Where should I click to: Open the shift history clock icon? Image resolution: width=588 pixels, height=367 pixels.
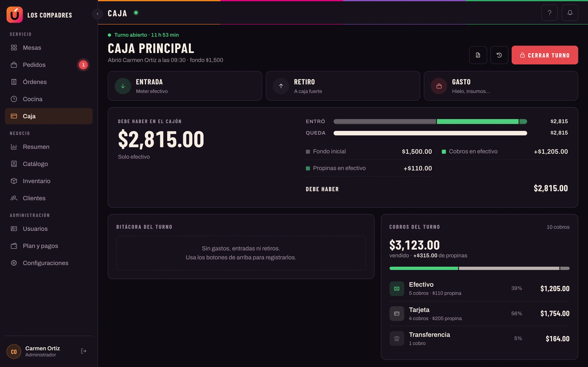tap(499, 55)
